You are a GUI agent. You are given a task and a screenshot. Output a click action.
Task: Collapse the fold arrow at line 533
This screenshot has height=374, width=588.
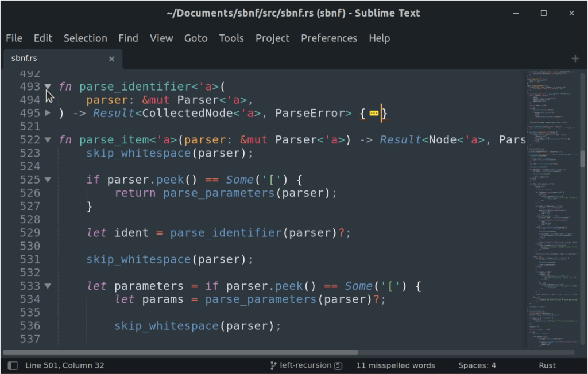tap(48, 286)
